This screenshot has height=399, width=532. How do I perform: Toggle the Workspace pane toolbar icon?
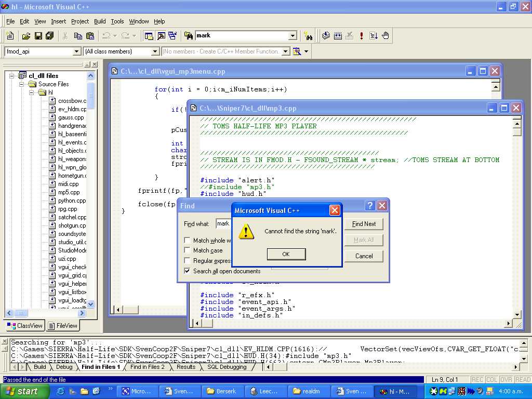pos(149,36)
